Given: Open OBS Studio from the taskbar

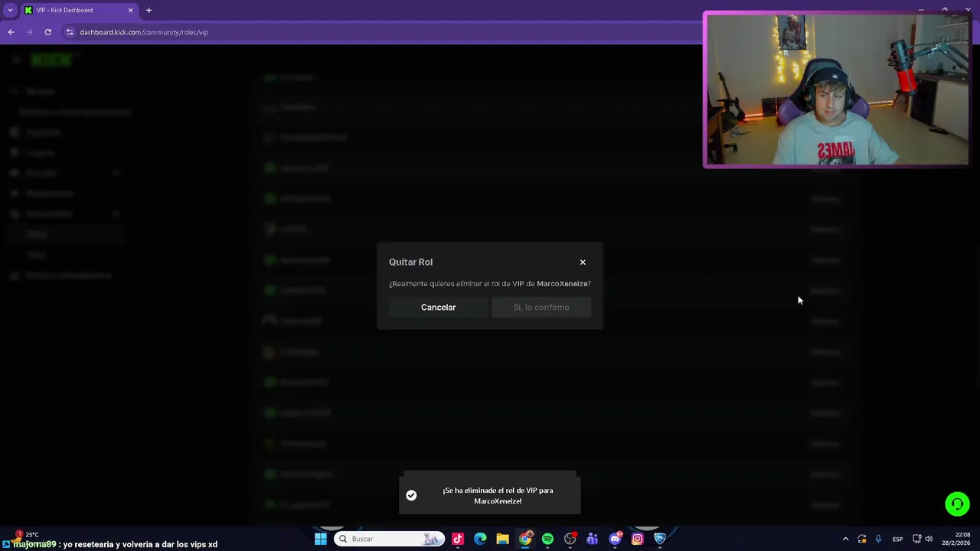Looking at the screenshot, I should 570,539.
